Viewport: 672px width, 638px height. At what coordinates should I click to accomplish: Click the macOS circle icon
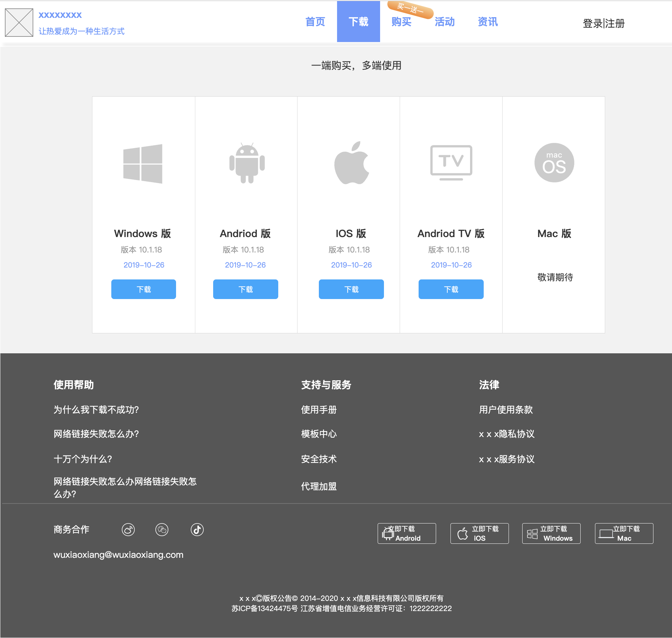tap(554, 163)
